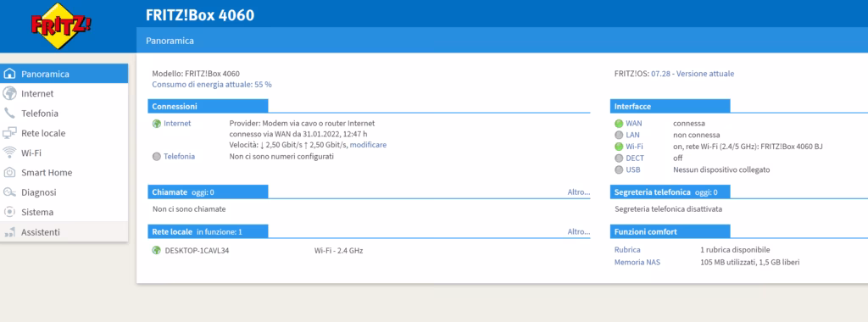Open the Rubrica link
Viewport: 868px width, 322px height.
coord(627,250)
